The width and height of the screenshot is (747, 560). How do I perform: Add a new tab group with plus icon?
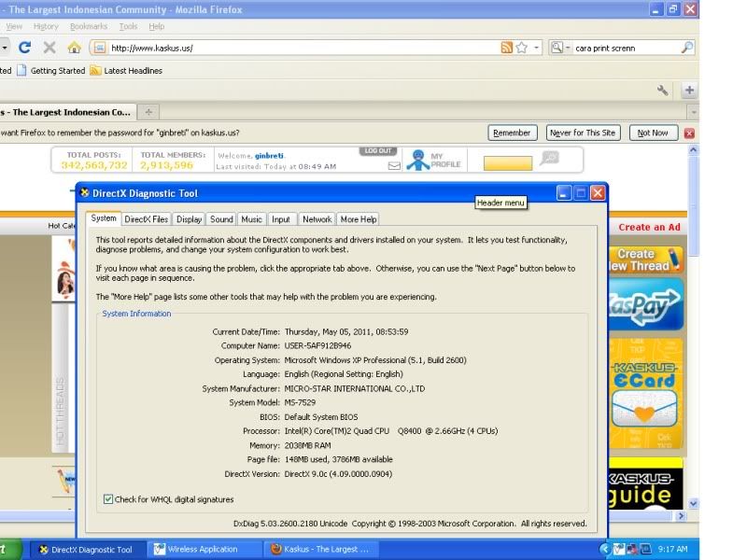coord(689,90)
